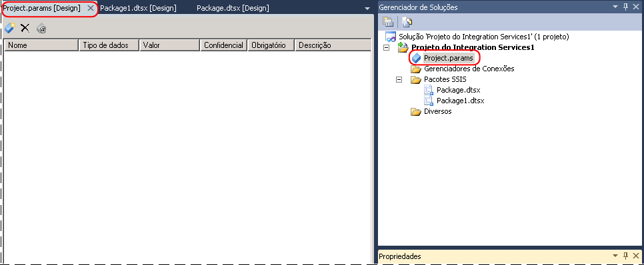Screen dimensions: 644x265
Task: Pin the Propriedades panel
Action: pos(626,256)
